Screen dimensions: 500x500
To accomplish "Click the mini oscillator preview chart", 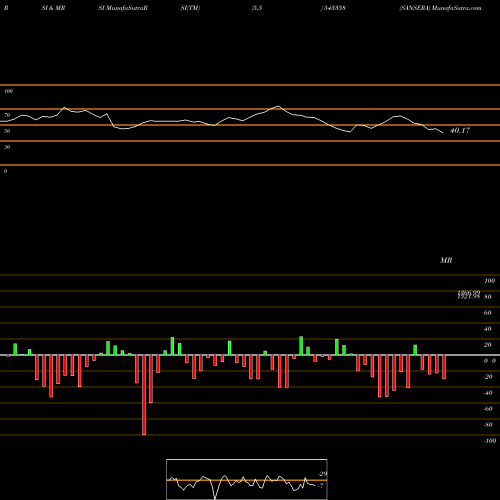I will 247,479.
